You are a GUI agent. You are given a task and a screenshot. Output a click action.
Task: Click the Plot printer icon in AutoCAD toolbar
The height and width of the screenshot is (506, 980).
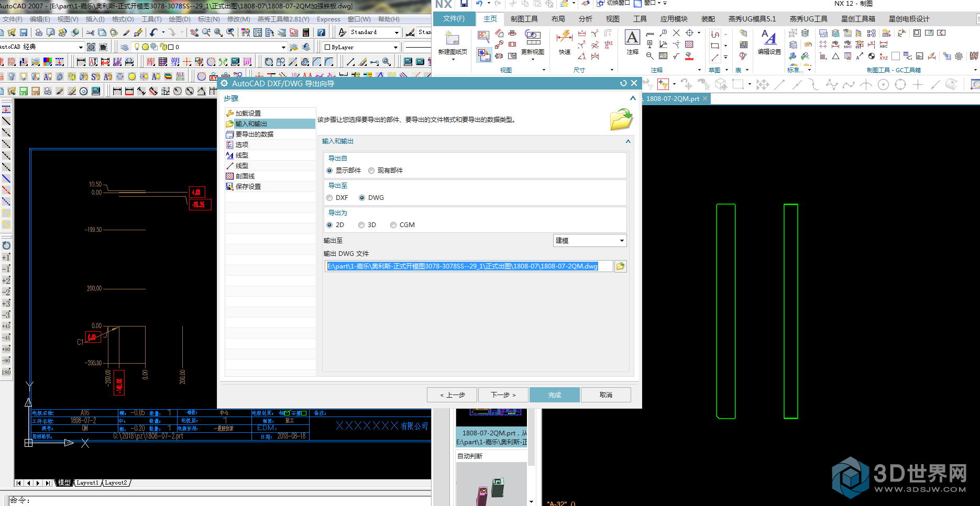[x=39, y=32]
